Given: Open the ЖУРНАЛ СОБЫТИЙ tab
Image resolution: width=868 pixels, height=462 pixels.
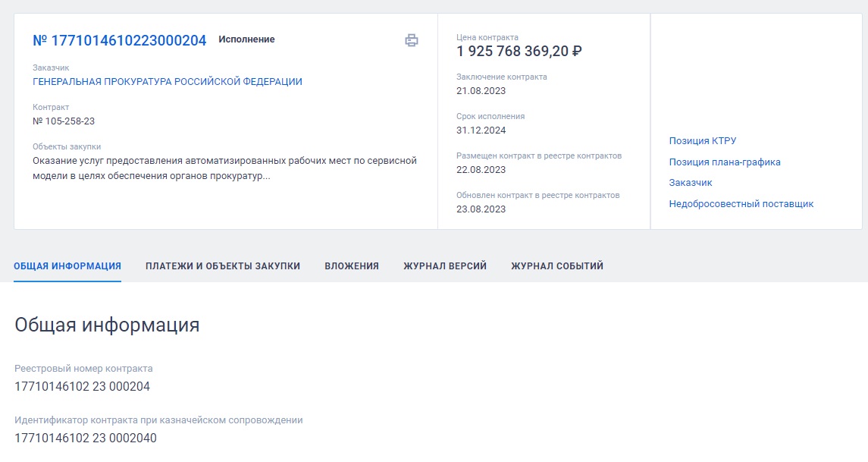Looking at the screenshot, I should coord(557,266).
